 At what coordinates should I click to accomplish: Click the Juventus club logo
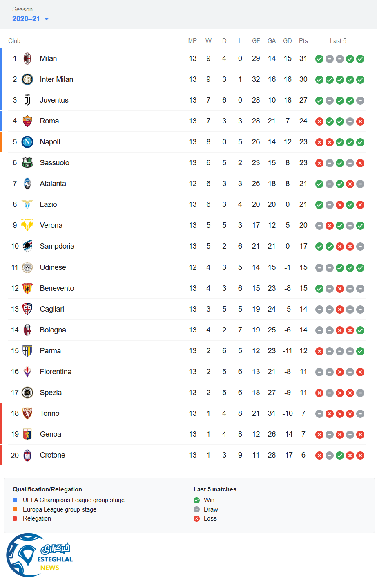click(27, 100)
